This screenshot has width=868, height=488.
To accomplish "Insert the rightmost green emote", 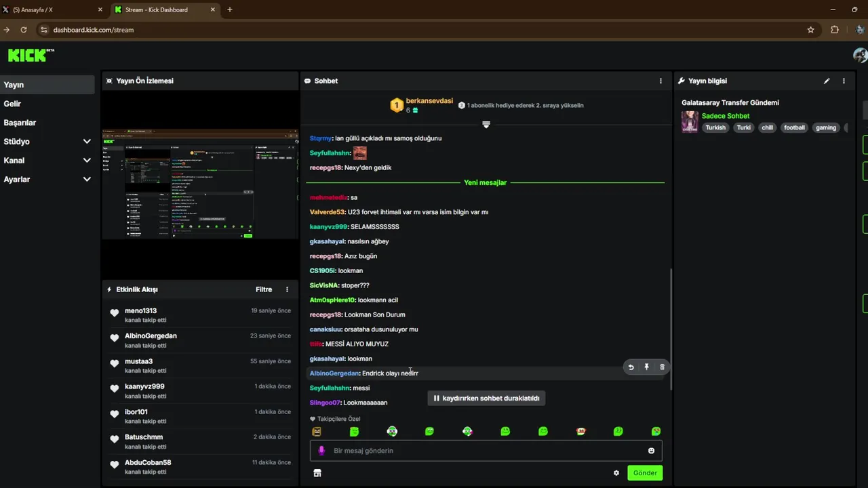I will 656,431.
